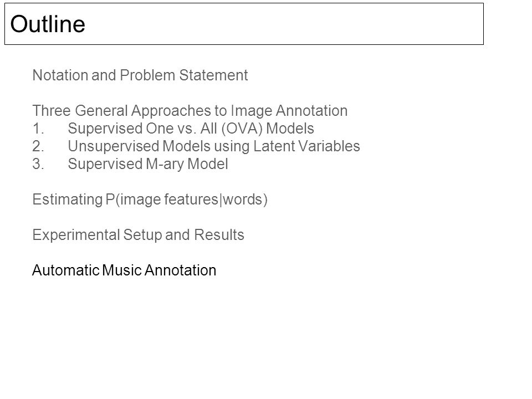Screen dimensions: 532x399
Task: Select "Supervised One vs. All (OVA) Models" item
Action: [191, 129]
